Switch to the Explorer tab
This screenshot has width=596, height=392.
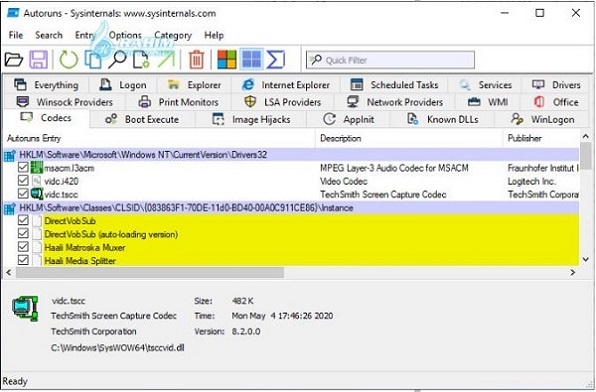(194, 85)
